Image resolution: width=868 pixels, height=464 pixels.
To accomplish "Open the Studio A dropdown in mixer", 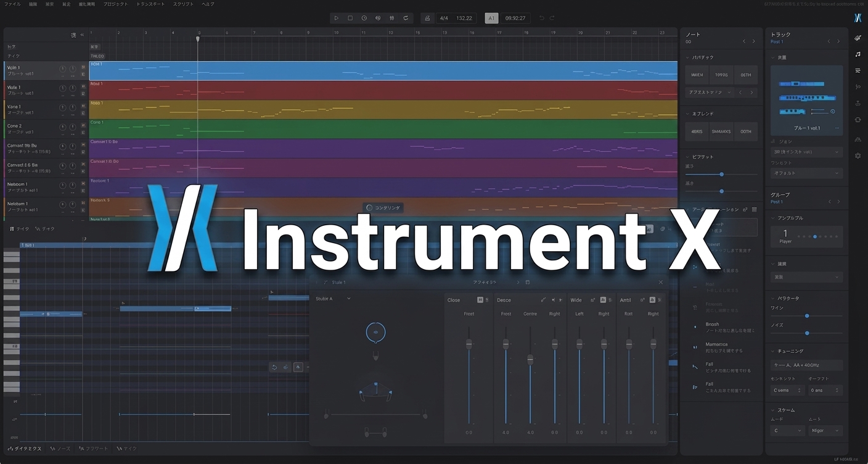I will click(333, 299).
